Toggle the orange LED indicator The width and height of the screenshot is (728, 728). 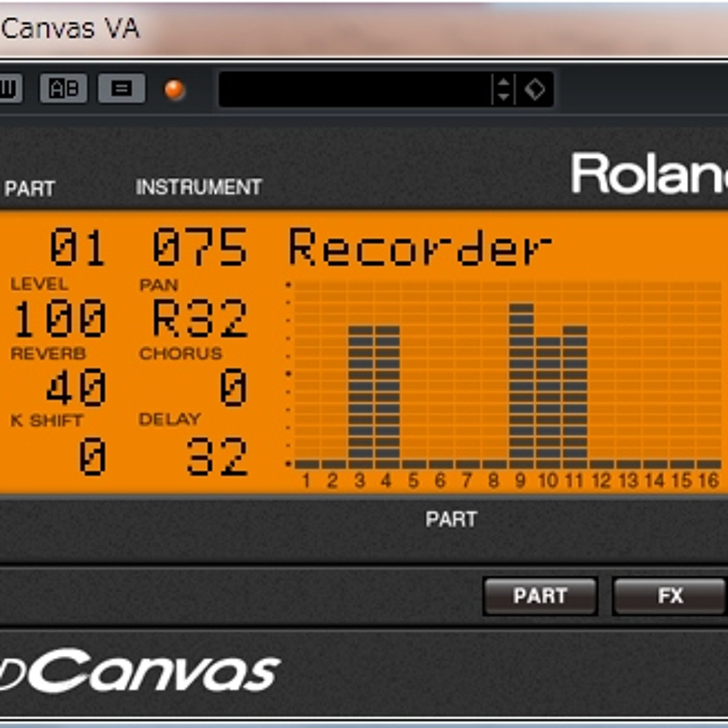click(x=174, y=88)
